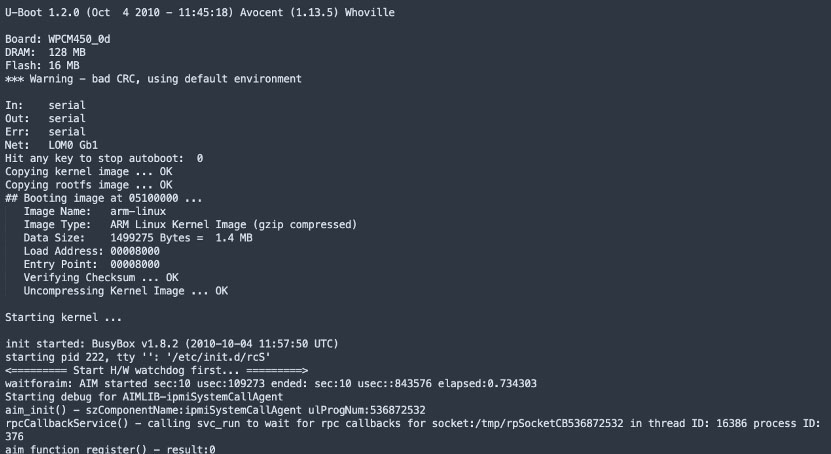Click the Copying kernel image line
Image resolution: width=831 pixels, height=454 pixels.
(89, 172)
